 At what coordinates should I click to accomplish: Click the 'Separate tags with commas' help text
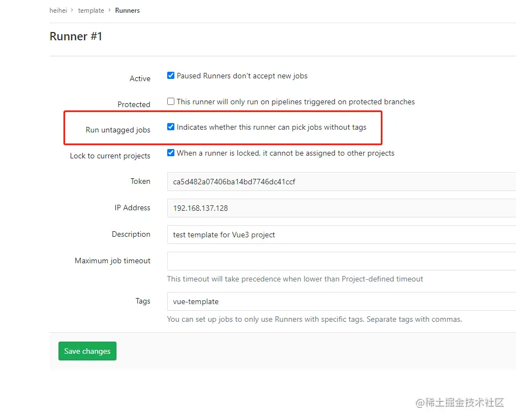[x=314, y=320]
